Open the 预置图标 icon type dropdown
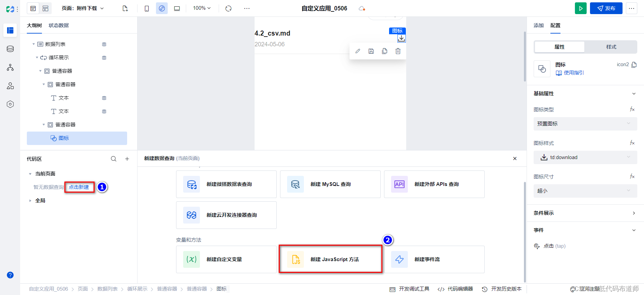The width and height of the screenshot is (644, 295). 585,124
